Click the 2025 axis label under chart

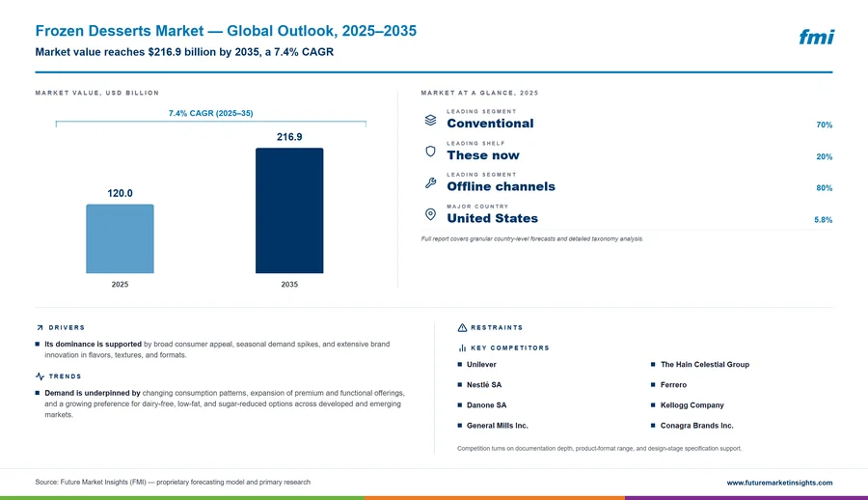click(x=120, y=285)
